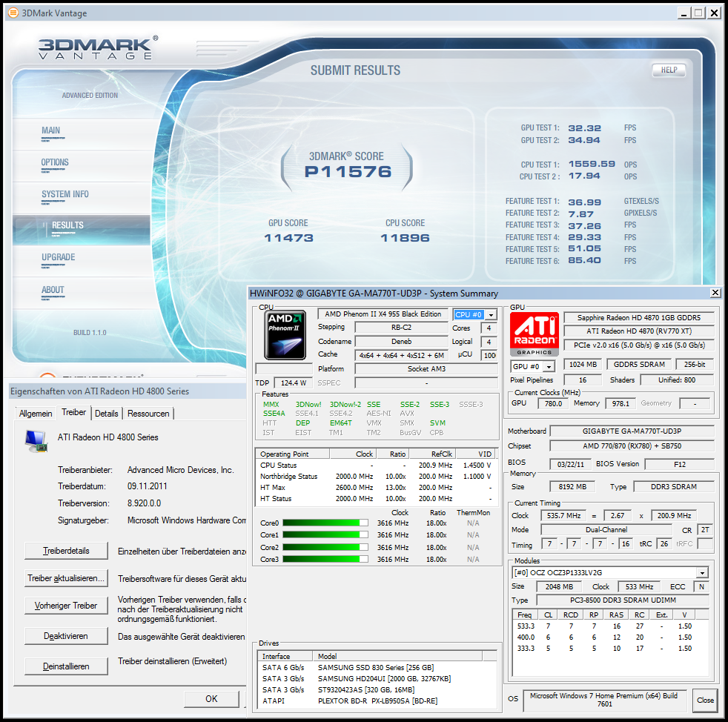Click the BIOS Version field F12
Image resolution: width=728 pixels, height=722 pixels.
point(680,464)
